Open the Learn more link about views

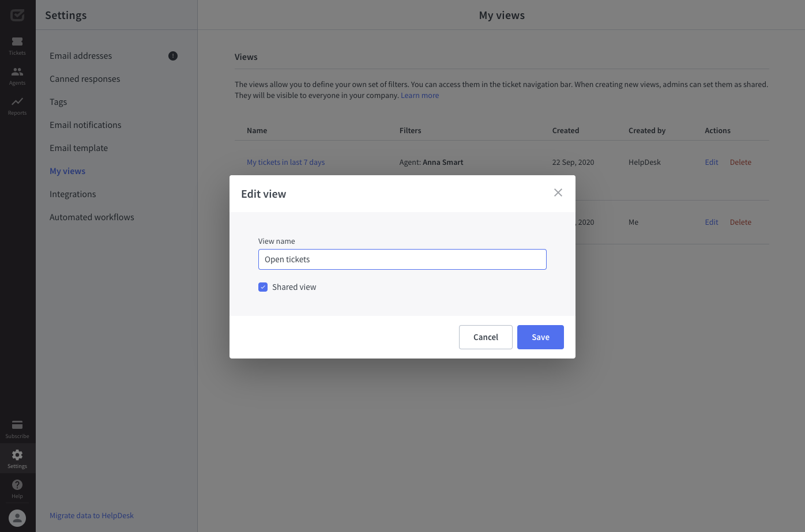point(419,95)
